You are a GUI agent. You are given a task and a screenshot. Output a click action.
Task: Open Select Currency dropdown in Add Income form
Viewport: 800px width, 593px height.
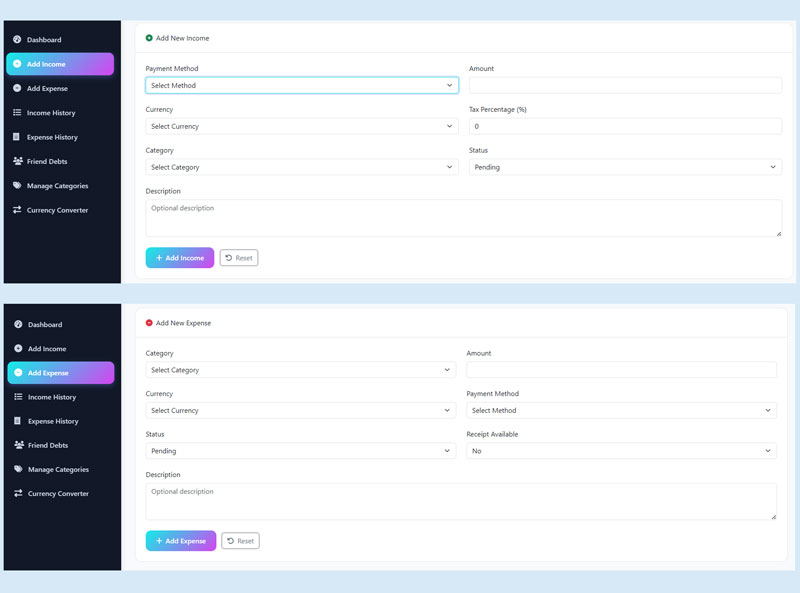301,127
